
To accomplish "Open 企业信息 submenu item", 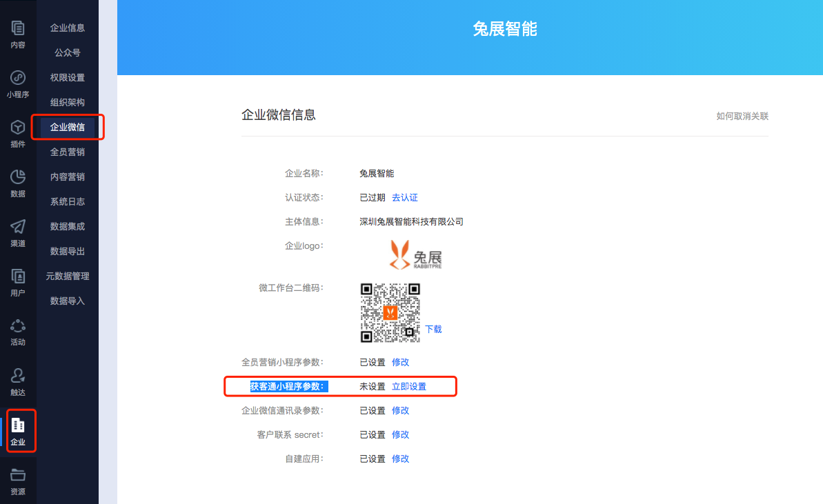I will (x=67, y=28).
